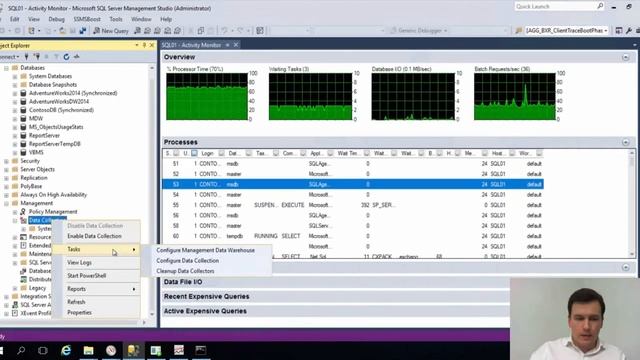Open Internet Explorer from the taskbar
This screenshot has height=360, width=640.
[x=66, y=350]
